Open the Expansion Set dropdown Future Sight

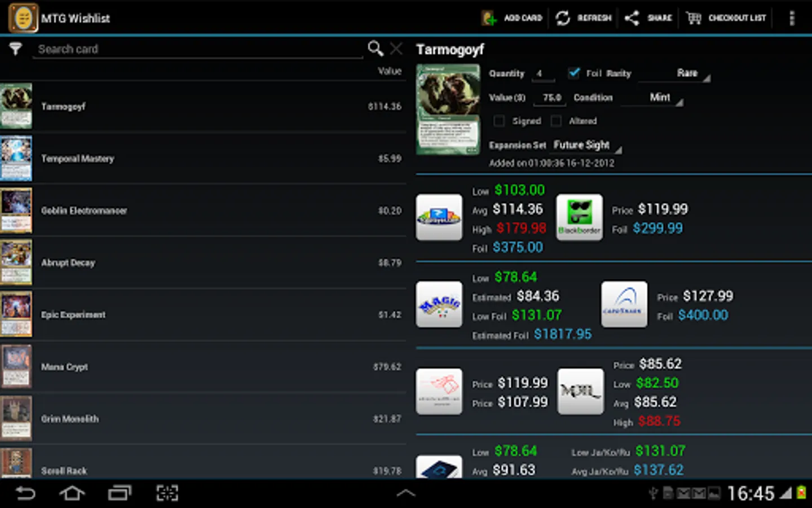coord(586,145)
